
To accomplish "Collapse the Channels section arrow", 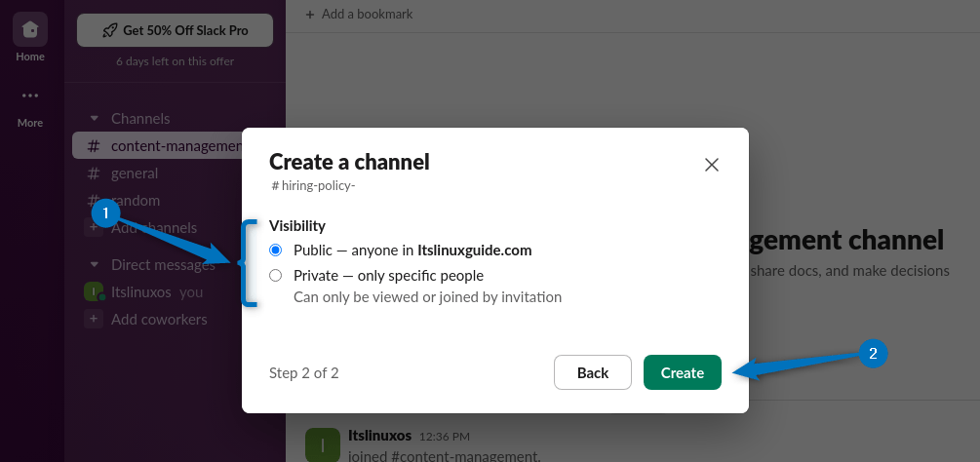I will coord(94,119).
